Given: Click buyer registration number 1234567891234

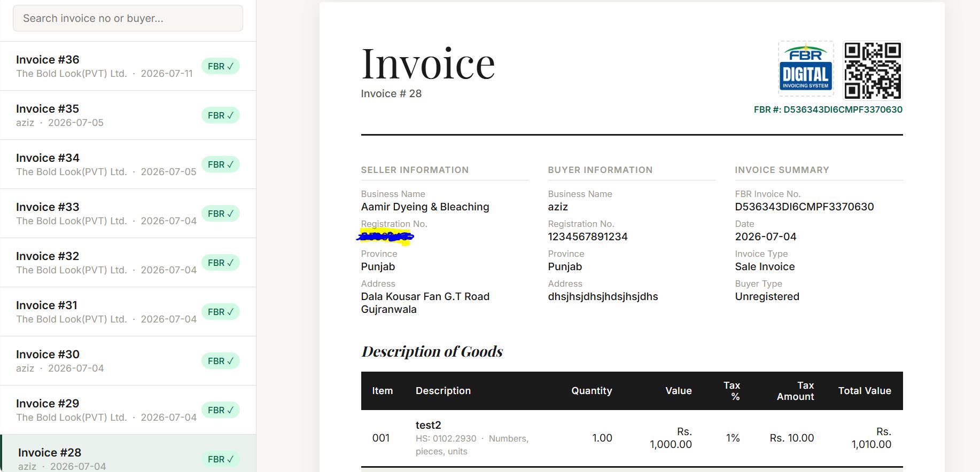Looking at the screenshot, I should [x=588, y=237].
